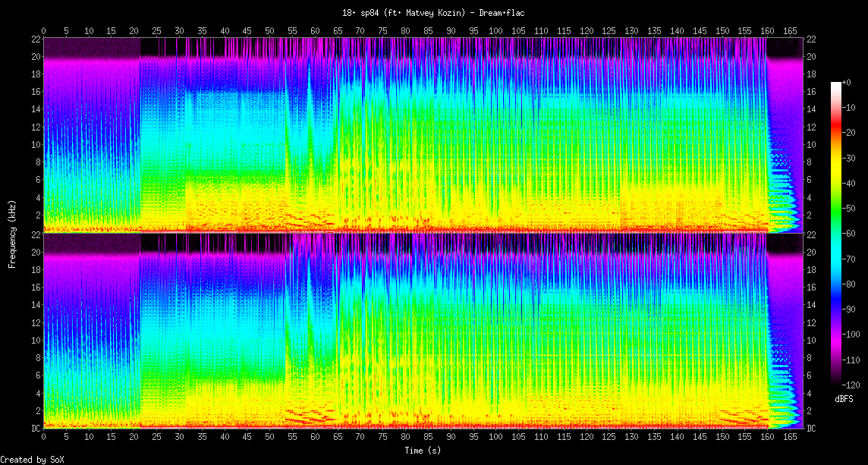Click the 'DC' label on bottom-right frequency axis
Image resolution: width=868 pixels, height=465 pixels.
(x=810, y=428)
